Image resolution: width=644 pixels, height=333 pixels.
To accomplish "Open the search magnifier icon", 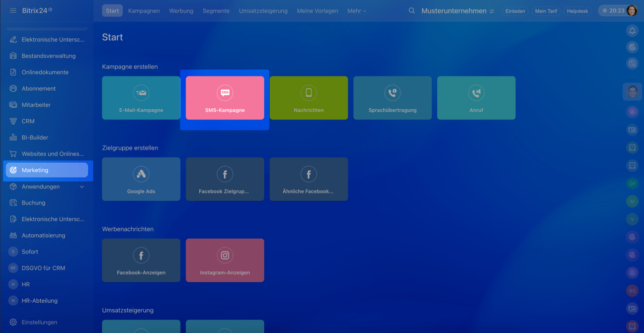I will [x=412, y=11].
